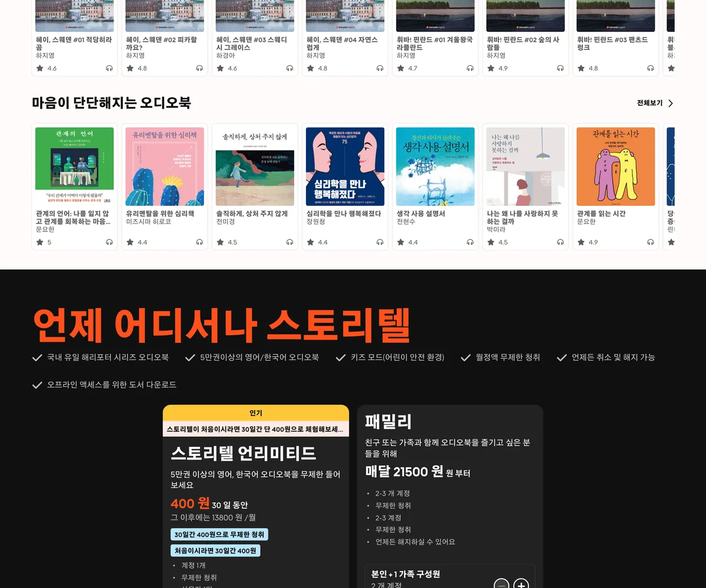This screenshot has width=706, height=588.
Task: Click star rating icon on 휘바! 핀란드 #02 card
Action: click(x=491, y=68)
